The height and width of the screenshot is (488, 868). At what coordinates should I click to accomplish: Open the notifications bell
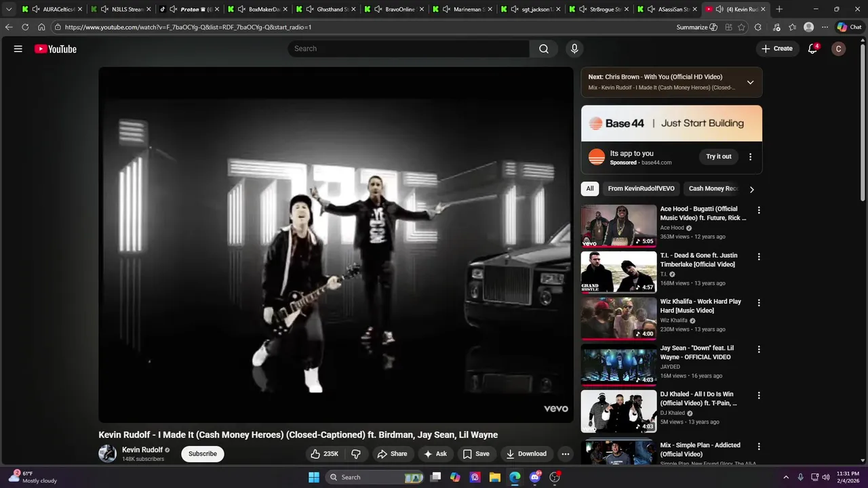[812, 49]
